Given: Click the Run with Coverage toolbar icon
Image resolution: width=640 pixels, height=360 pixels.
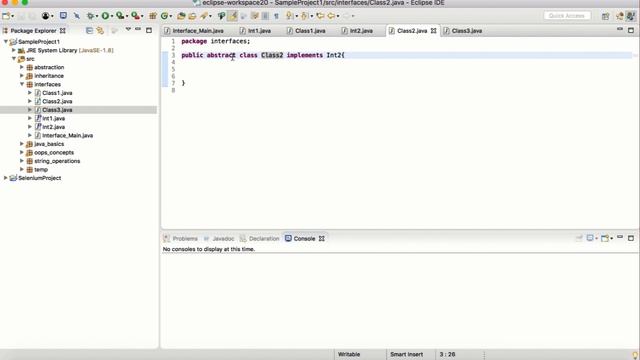Looking at the screenshot, I should tap(120, 16).
